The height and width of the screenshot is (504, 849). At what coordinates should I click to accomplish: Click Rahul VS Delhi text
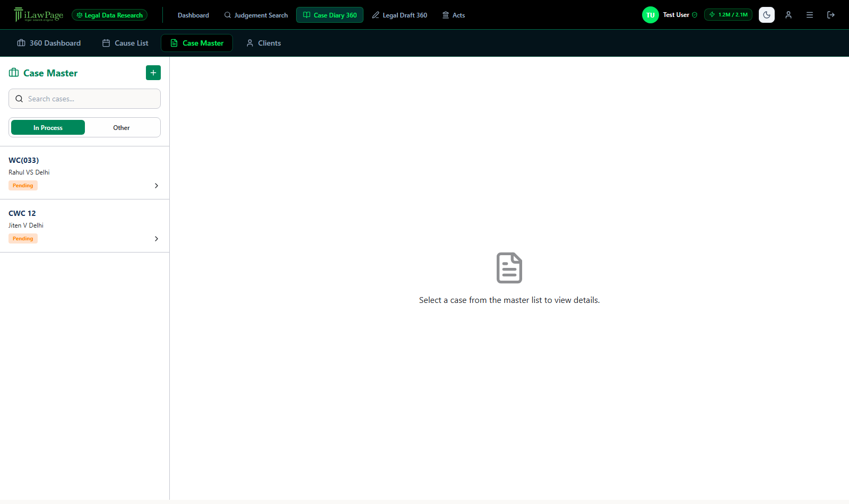coord(29,172)
